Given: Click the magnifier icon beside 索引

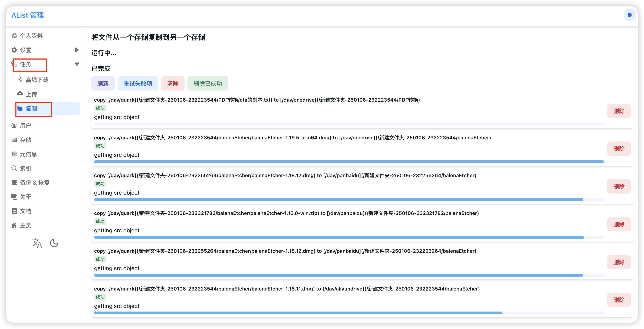Looking at the screenshot, I should [x=14, y=168].
